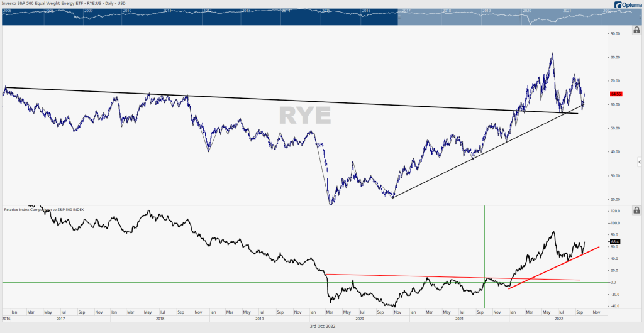Click the 80.00 price axis label

(615, 57)
